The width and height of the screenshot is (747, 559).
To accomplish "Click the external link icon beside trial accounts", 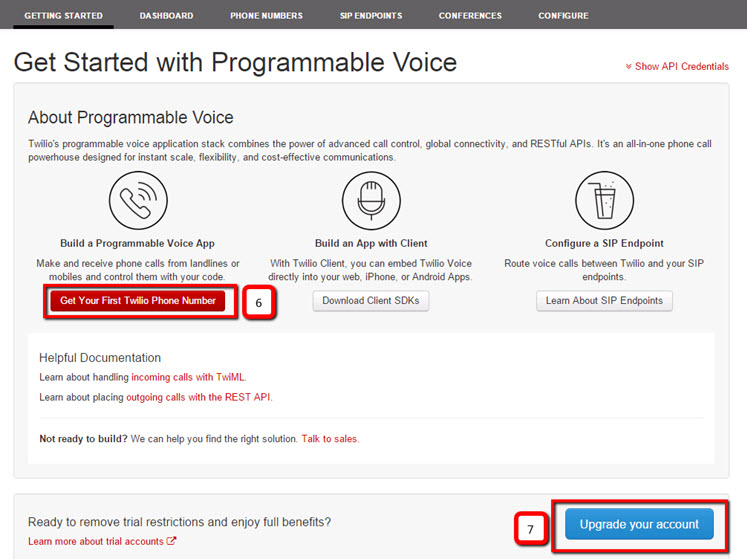I will [172, 541].
